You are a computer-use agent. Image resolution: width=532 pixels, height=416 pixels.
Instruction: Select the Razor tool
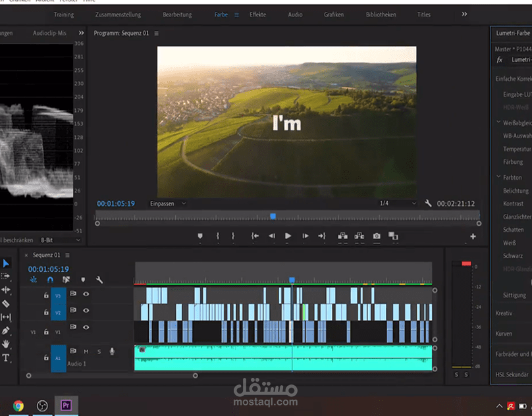(5, 303)
